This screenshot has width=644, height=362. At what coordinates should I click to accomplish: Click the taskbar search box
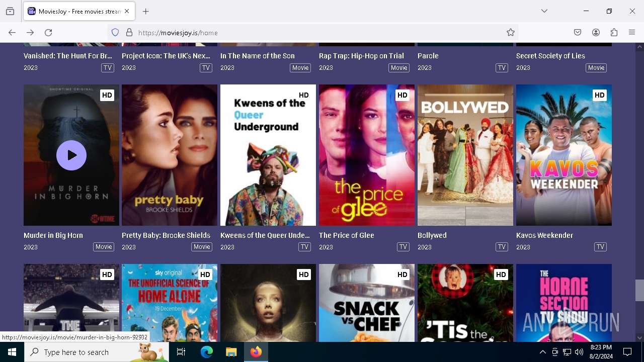[x=97, y=352]
